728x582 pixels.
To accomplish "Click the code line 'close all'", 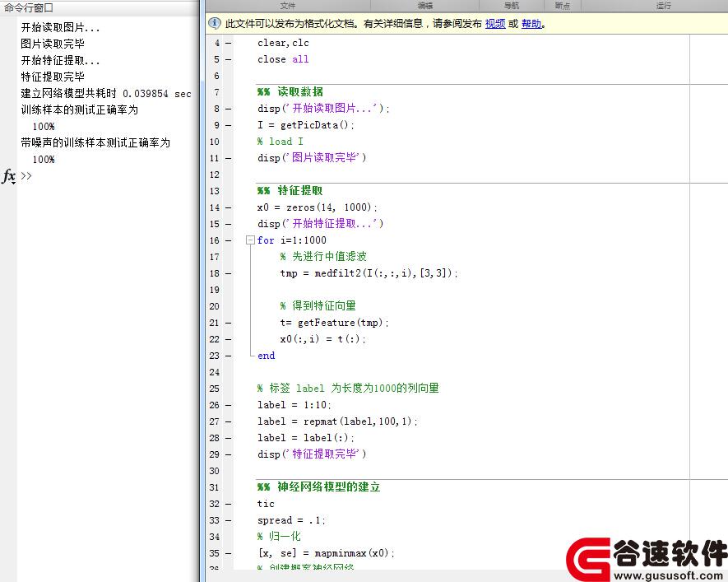I will click(283, 59).
